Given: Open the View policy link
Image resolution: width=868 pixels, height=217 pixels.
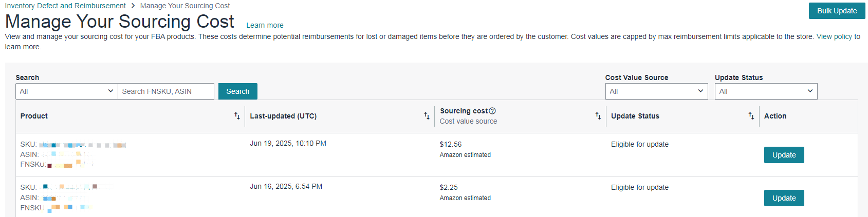Looking at the screenshot, I should (x=834, y=36).
